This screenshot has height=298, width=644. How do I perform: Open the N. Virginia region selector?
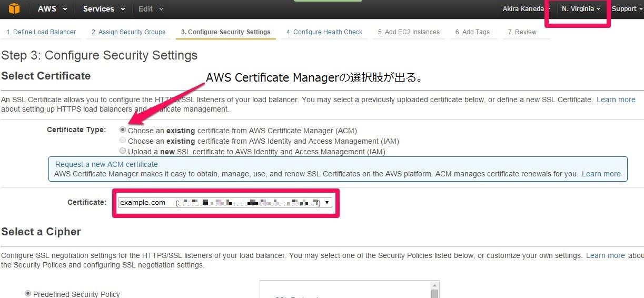pos(581,9)
